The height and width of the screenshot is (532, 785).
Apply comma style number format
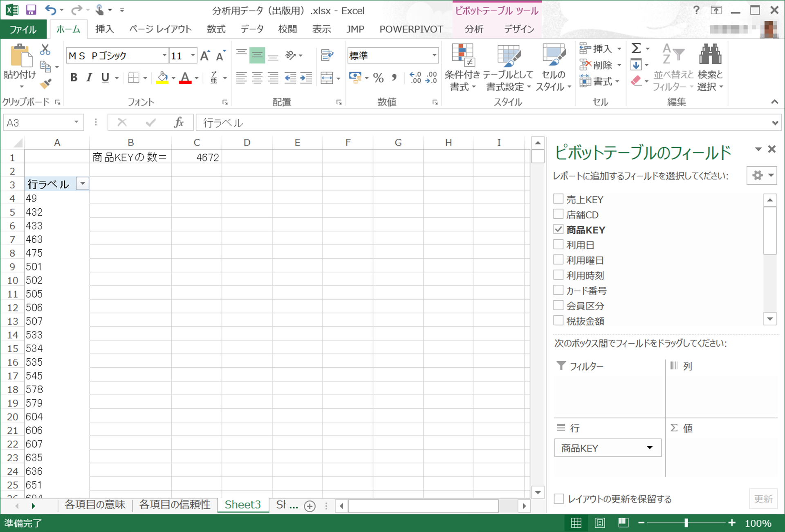[394, 78]
